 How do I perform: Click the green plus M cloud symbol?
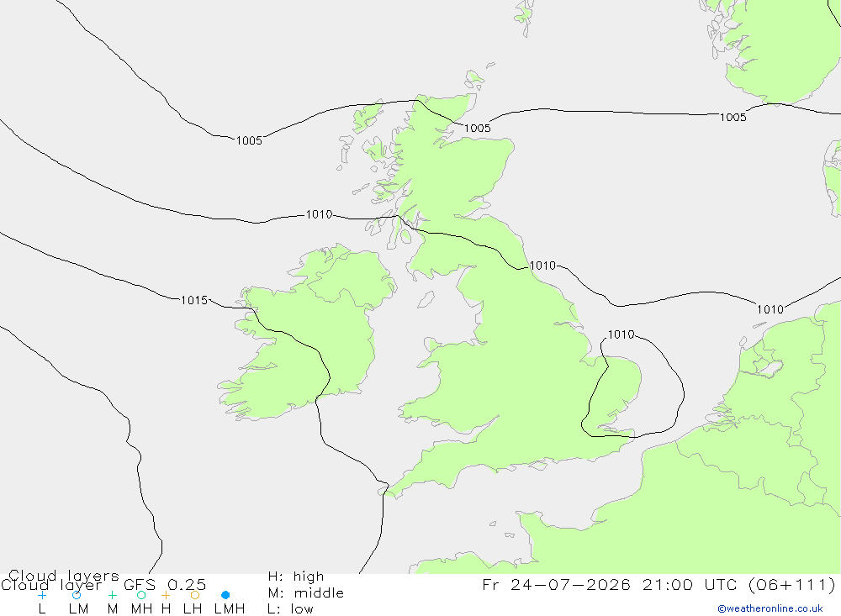[112, 595]
